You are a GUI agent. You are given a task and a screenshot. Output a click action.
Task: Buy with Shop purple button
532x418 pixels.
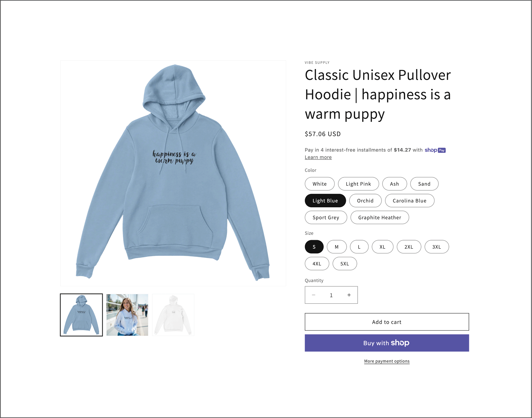(387, 343)
